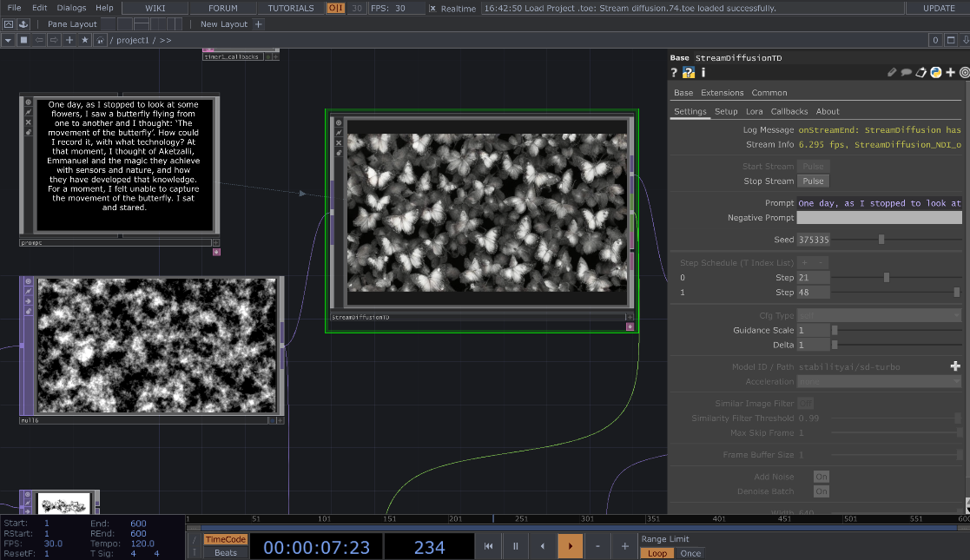
Task: Click the Step 21 slider handle
Action: 887,278
